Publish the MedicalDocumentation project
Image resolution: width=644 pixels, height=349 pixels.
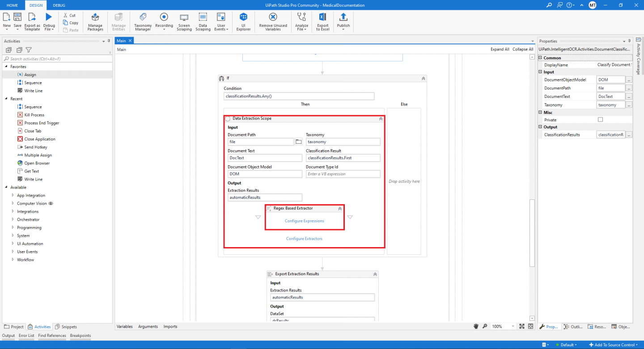tap(343, 21)
